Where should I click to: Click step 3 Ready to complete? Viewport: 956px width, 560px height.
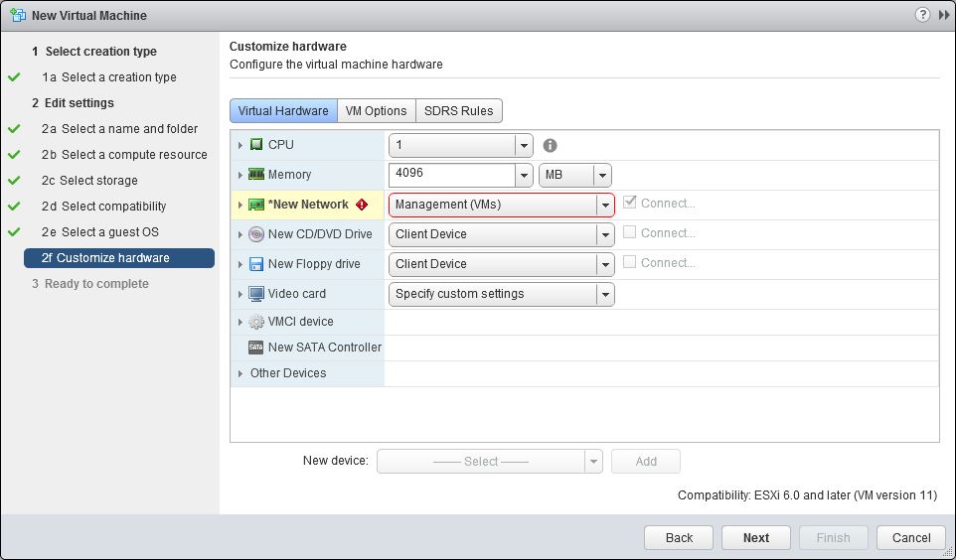pos(90,284)
